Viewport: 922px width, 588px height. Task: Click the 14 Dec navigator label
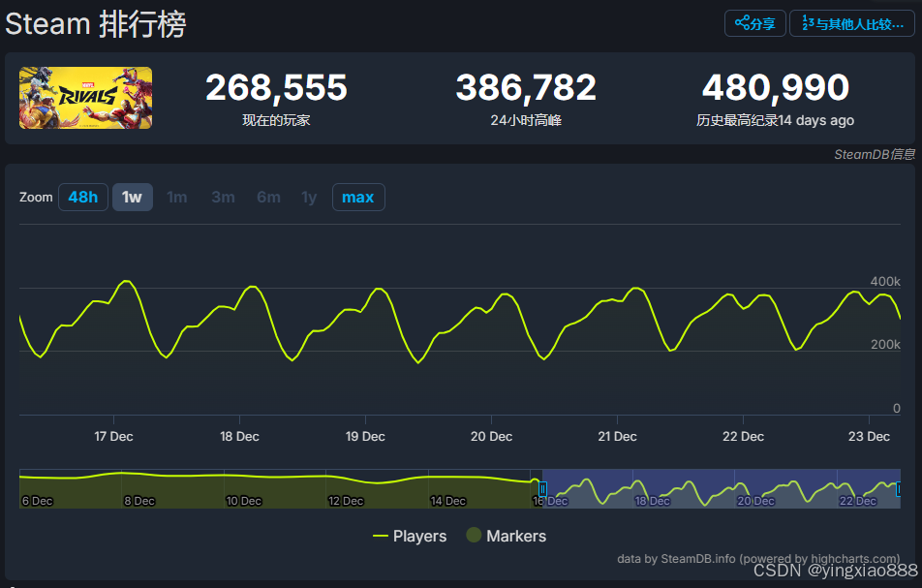click(x=448, y=501)
